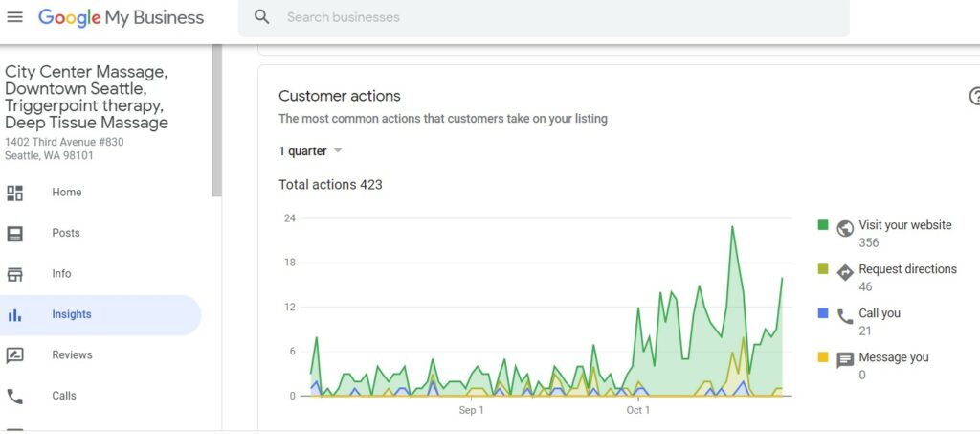Go to the Google My Business logo
The width and height of the screenshot is (980, 434).
point(121,17)
